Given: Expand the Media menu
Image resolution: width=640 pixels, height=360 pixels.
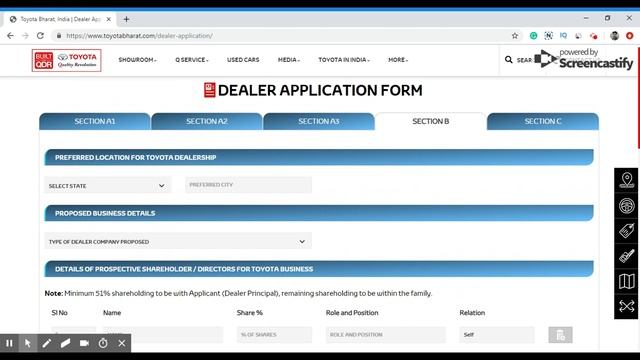Looking at the screenshot, I should (289, 60).
